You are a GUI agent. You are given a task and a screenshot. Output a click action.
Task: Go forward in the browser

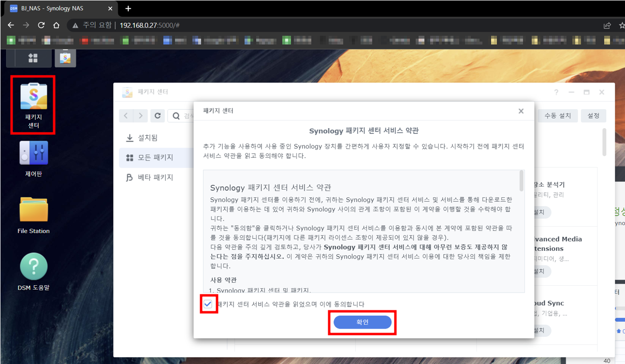click(26, 25)
